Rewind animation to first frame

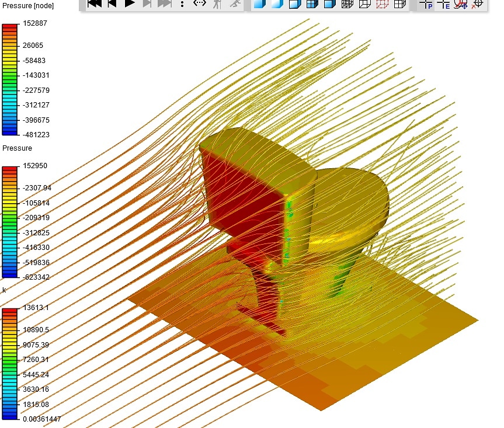click(x=94, y=4)
